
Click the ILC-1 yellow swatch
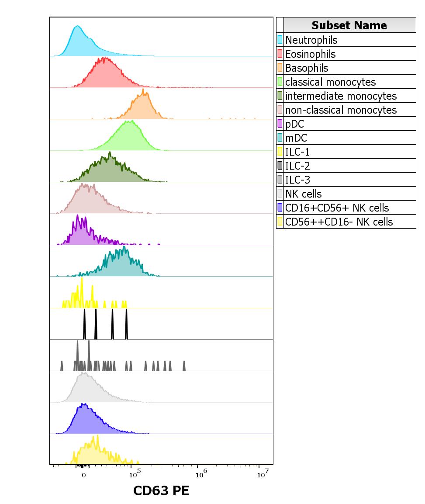(280, 151)
